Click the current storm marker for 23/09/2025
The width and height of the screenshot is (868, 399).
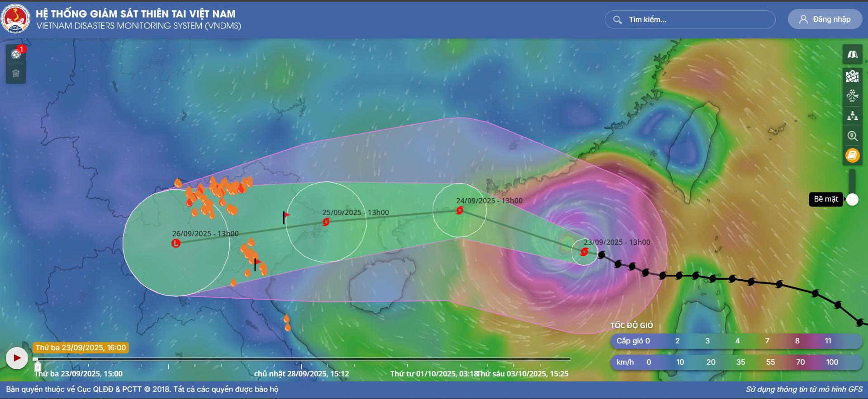(584, 252)
